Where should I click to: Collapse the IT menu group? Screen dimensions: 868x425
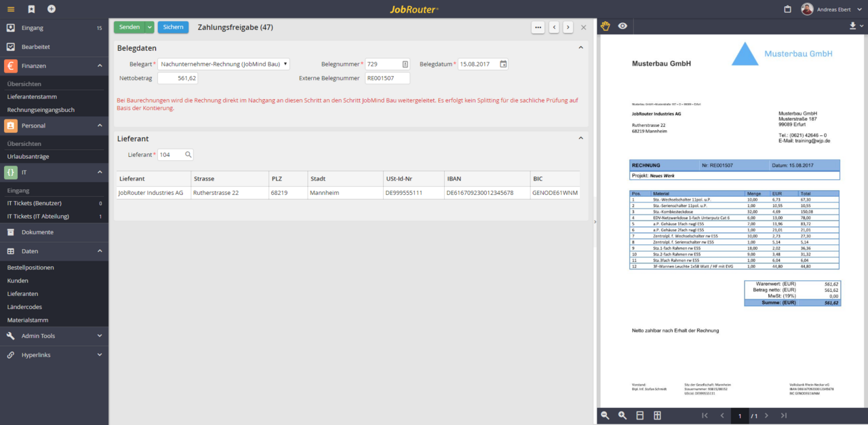[x=100, y=172]
